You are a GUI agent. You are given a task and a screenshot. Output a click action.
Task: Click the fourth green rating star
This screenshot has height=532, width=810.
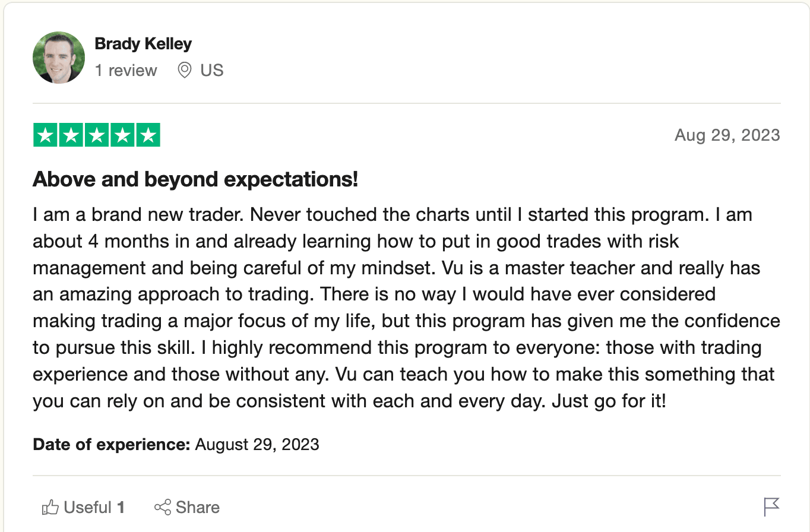click(x=122, y=135)
